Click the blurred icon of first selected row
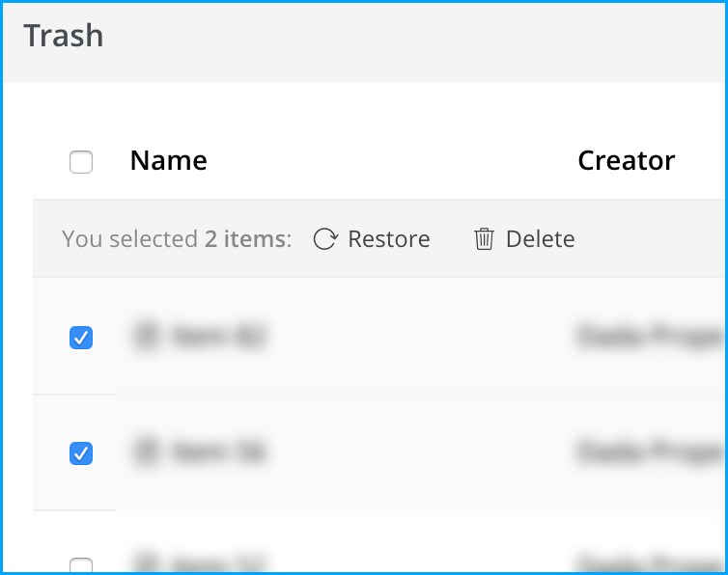This screenshot has width=728, height=575. coord(146,336)
